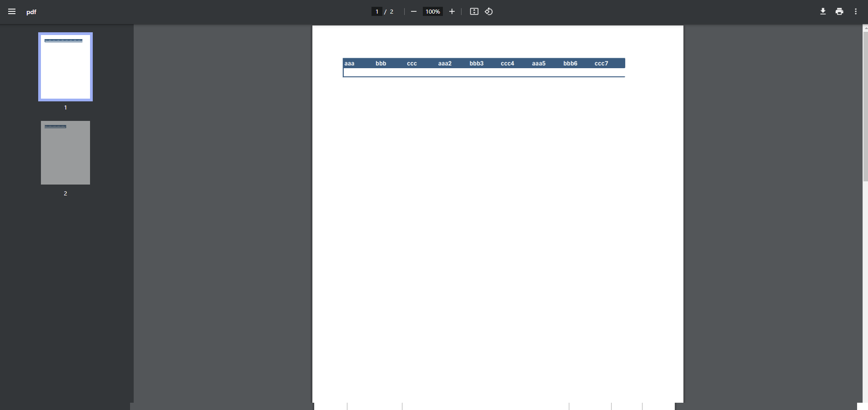Click the 100% zoom level indicator
Screen dimensions: 868x410
(x=432, y=11)
